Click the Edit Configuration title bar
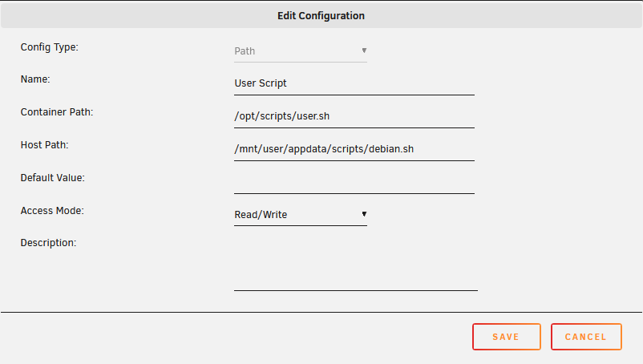 [321, 15]
